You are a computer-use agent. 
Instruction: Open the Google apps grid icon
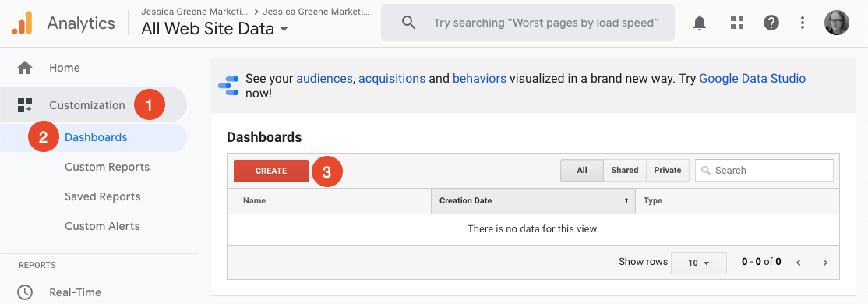coord(736,23)
